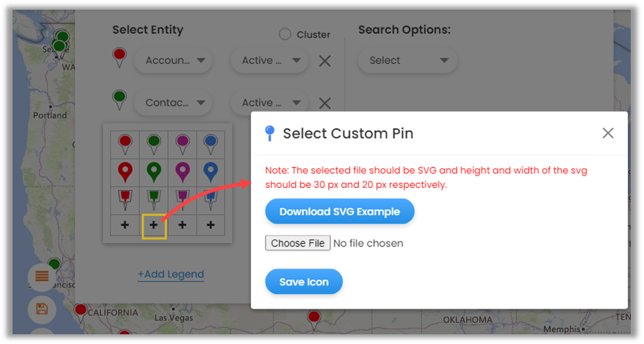
Task: Click the +Add Legend link
Action: click(171, 274)
